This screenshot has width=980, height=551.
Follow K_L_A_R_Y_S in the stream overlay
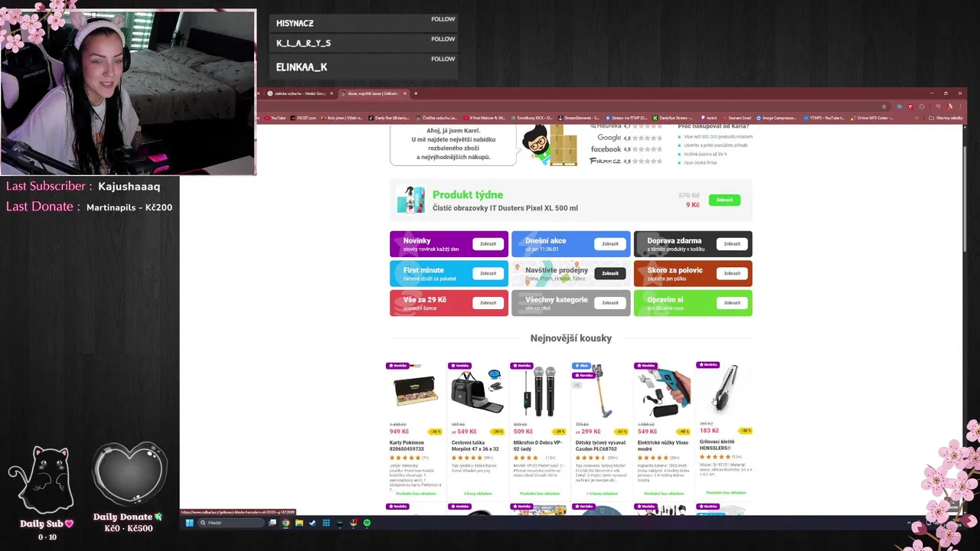coord(443,39)
